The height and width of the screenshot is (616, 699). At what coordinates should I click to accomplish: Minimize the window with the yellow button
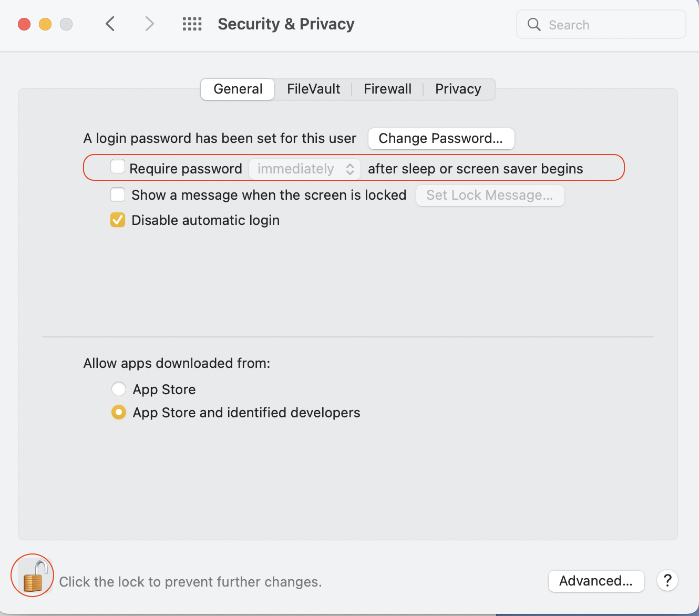coord(45,24)
